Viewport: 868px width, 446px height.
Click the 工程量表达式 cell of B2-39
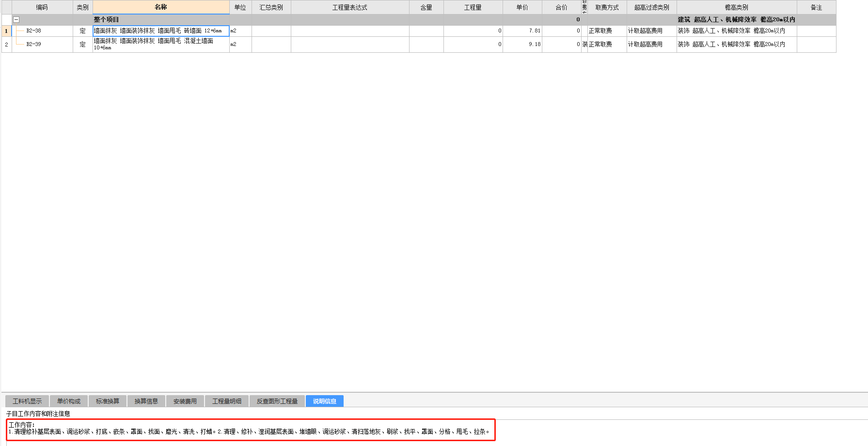click(350, 44)
